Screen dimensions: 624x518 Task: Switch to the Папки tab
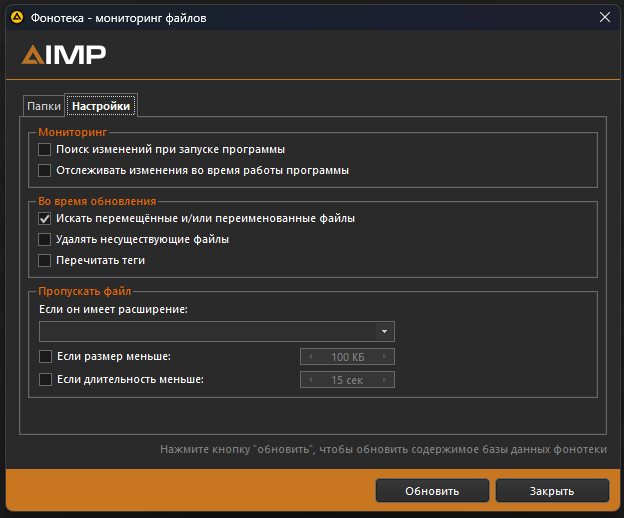[43, 106]
